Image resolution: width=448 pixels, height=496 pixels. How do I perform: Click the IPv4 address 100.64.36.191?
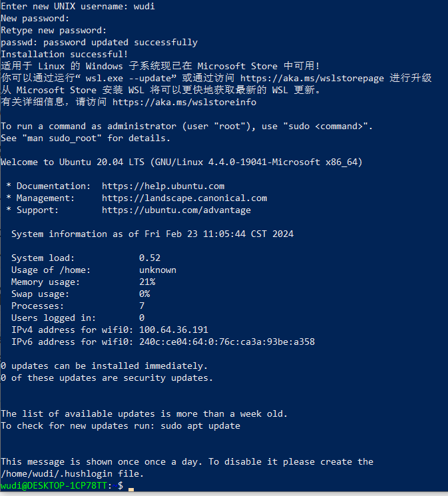174,330
